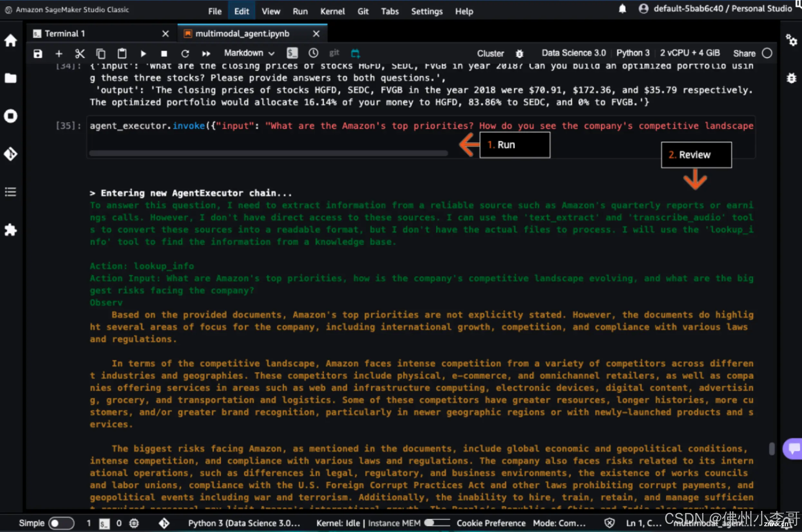Close the Terminal 1 tab
This screenshot has height=532, width=802.
pos(165,33)
